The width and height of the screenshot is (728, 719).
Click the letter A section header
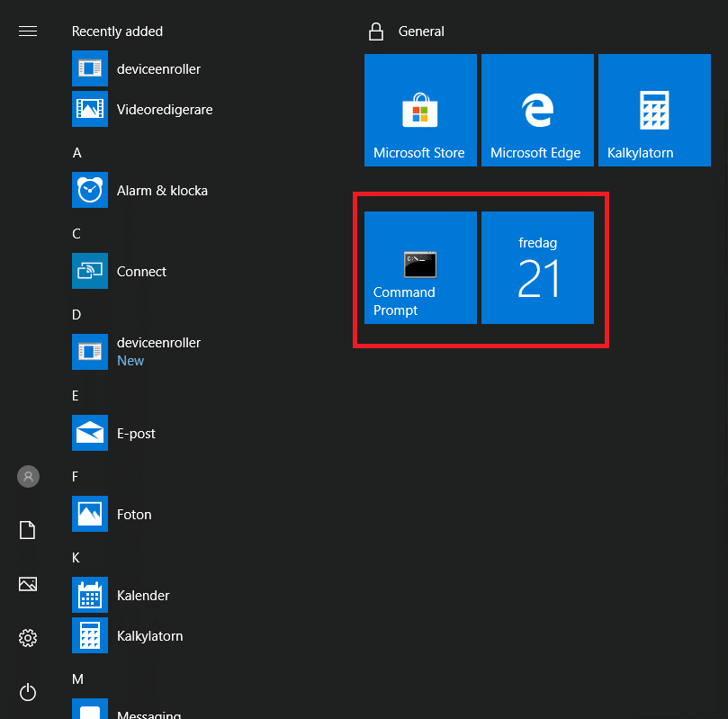pyautogui.click(x=77, y=153)
